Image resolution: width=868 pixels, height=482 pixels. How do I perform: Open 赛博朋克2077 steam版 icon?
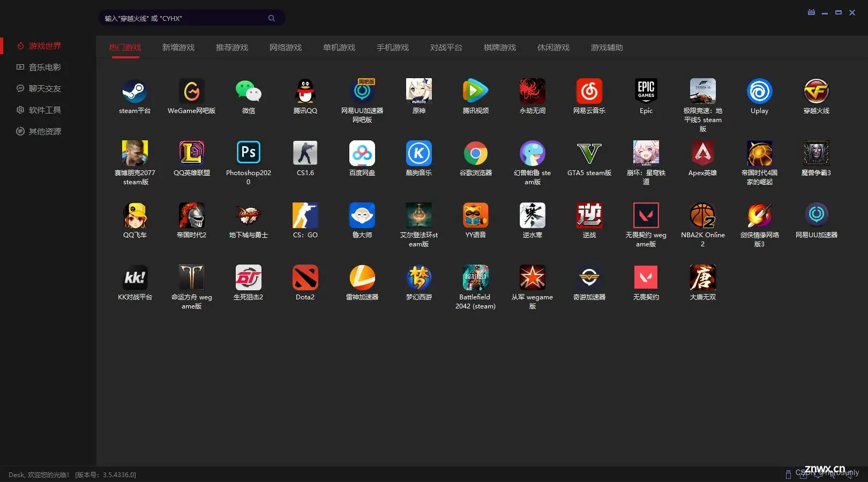(134, 154)
